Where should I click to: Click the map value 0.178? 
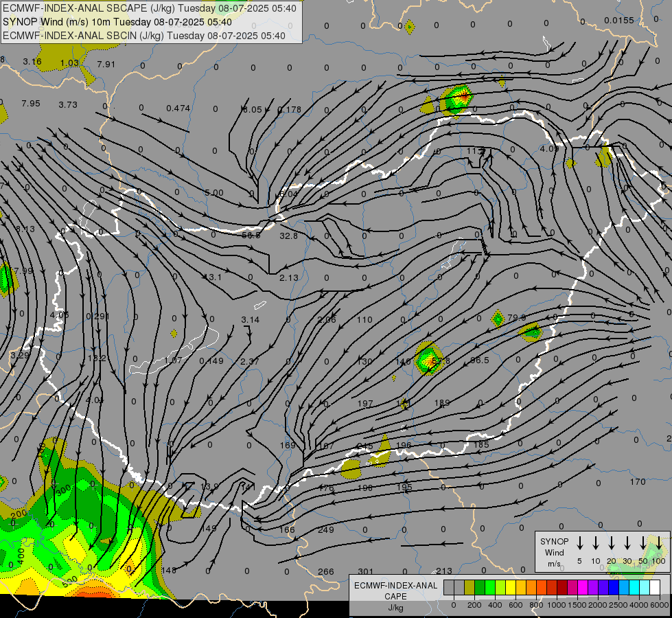pyautogui.click(x=289, y=110)
